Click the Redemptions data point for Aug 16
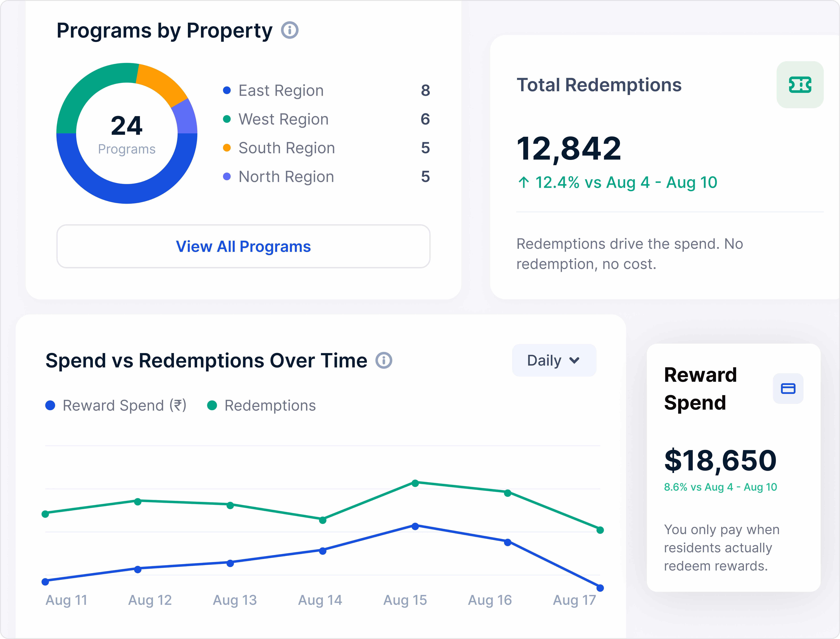 click(508, 493)
